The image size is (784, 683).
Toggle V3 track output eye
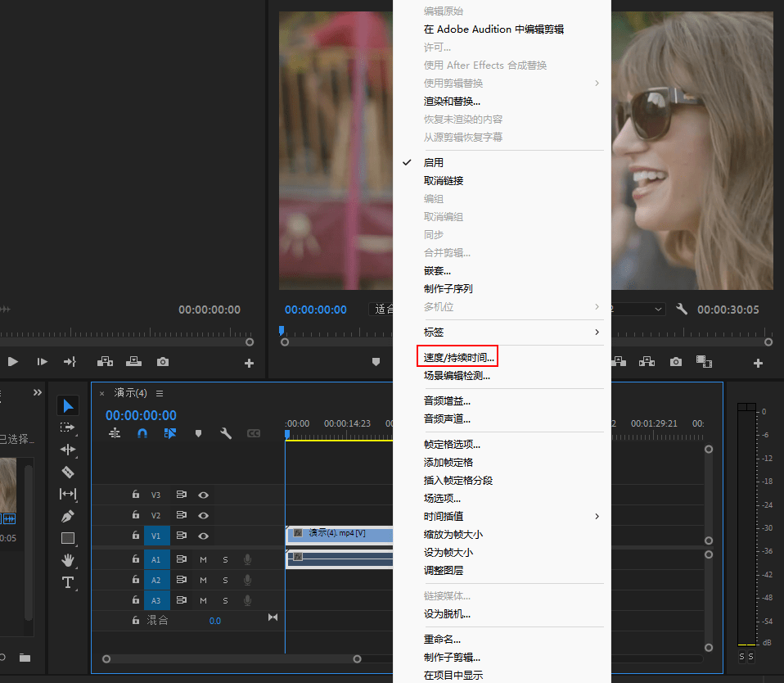(x=203, y=495)
